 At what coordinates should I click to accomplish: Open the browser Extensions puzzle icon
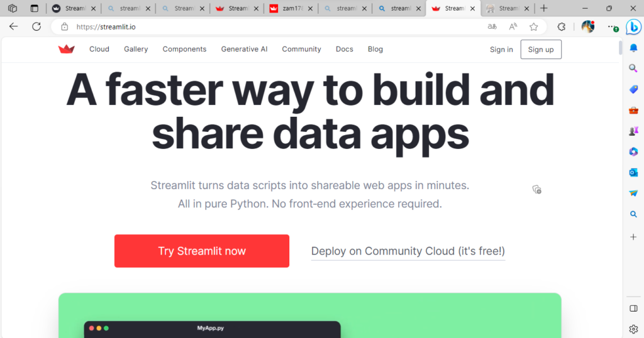(562, 27)
